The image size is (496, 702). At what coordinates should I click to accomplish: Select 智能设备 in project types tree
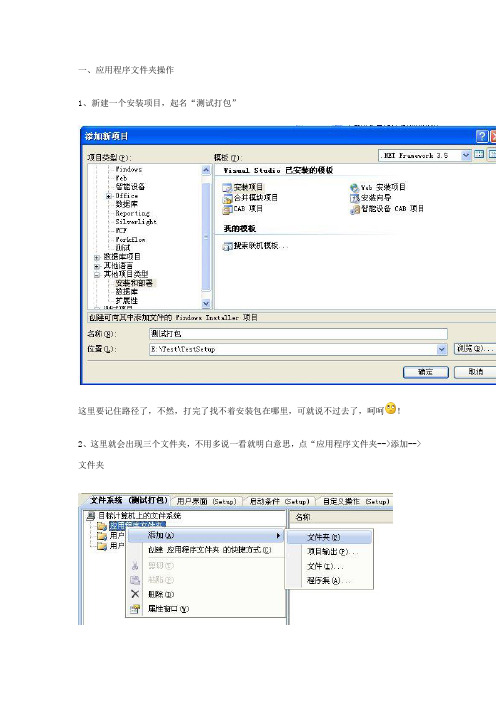(x=130, y=187)
